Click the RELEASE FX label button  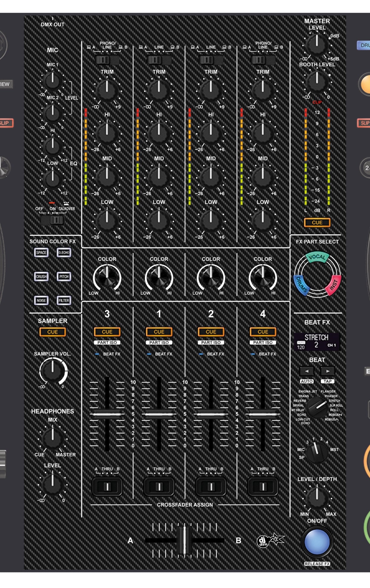tap(317, 564)
